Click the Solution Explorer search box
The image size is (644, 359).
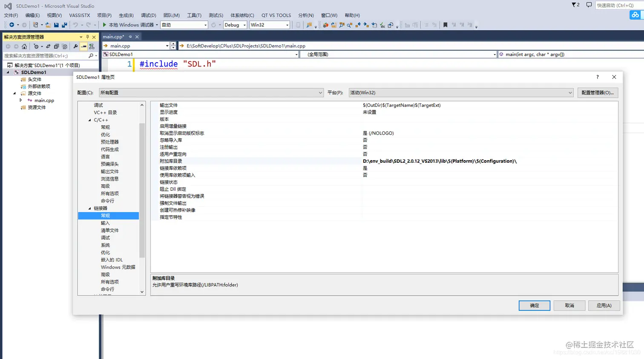(45, 56)
